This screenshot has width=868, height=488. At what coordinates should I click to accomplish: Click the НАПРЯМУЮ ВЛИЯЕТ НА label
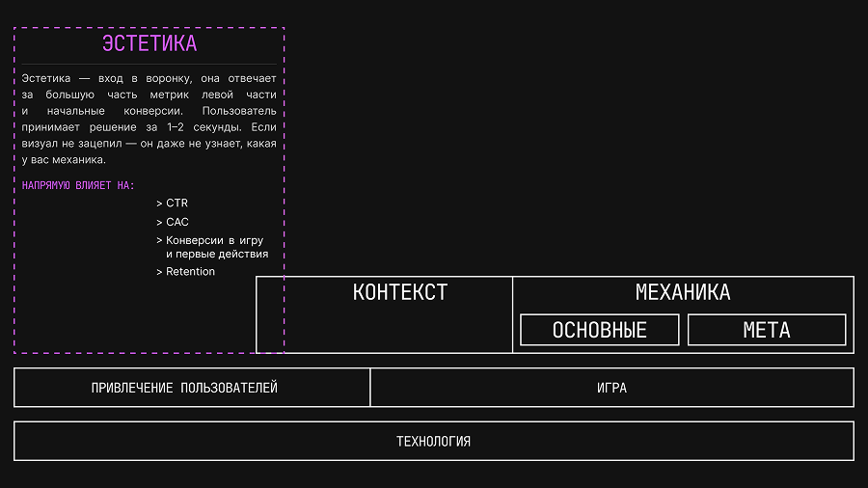[x=78, y=185]
